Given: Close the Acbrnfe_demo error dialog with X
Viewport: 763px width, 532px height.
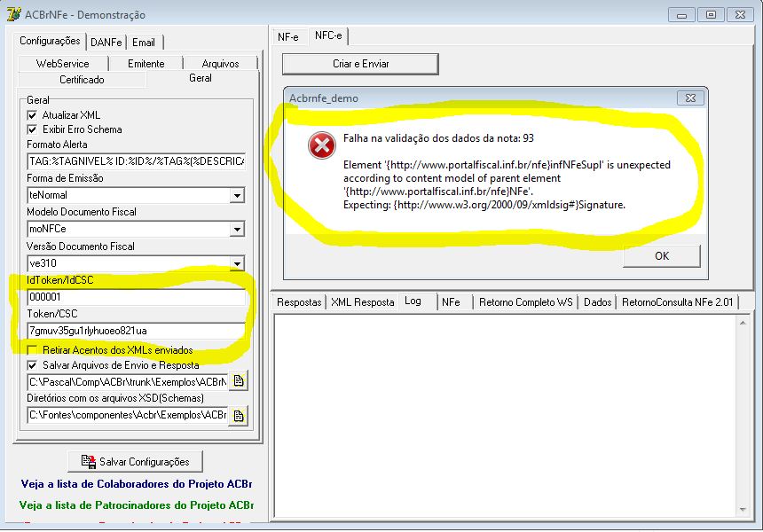Looking at the screenshot, I should pyautogui.click(x=690, y=98).
